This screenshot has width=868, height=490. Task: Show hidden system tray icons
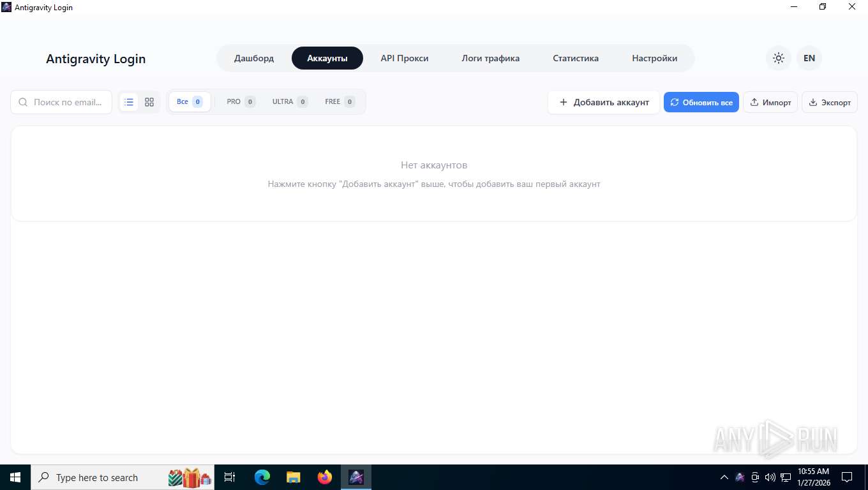pyautogui.click(x=724, y=477)
